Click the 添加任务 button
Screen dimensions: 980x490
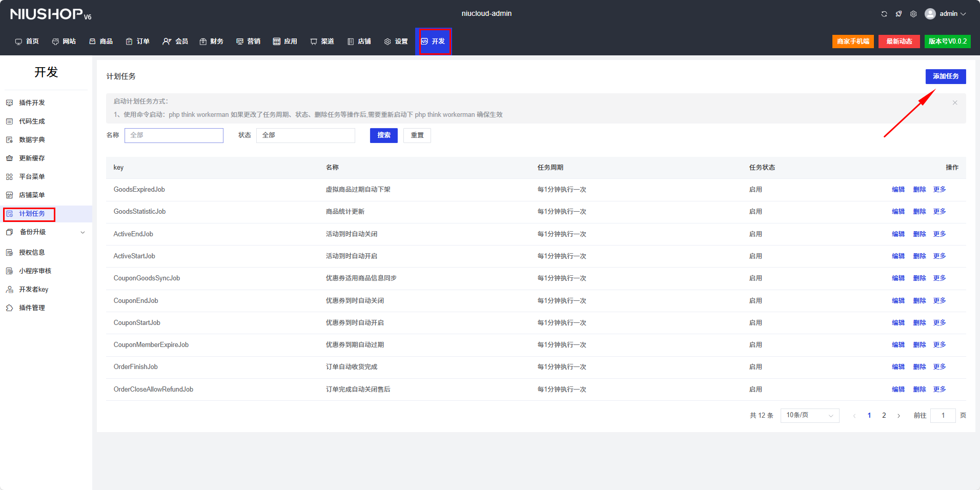(x=945, y=76)
